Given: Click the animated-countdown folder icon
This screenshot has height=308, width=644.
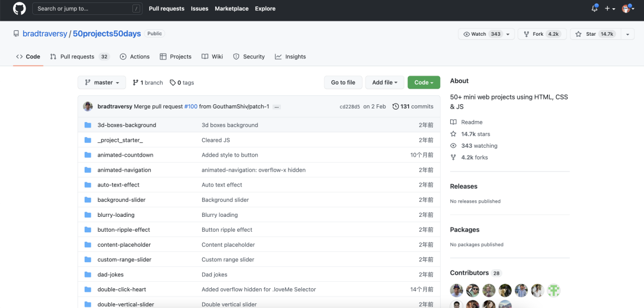Looking at the screenshot, I should tap(88, 155).
